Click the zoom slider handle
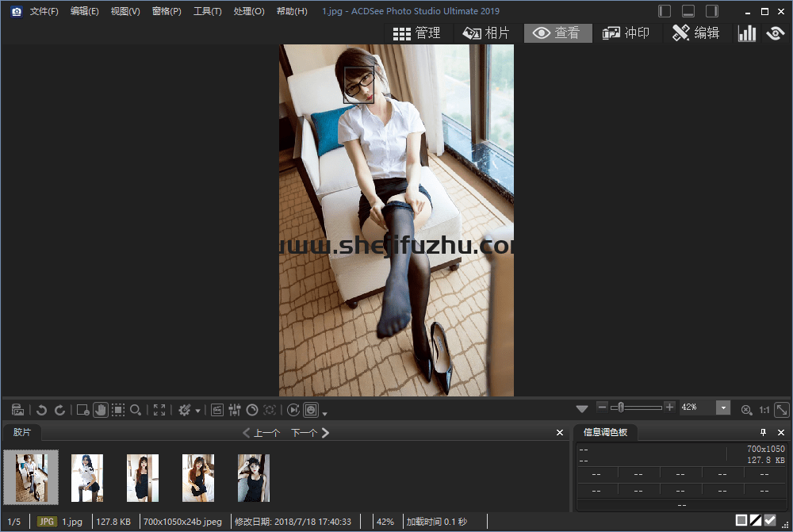This screenshot has width=793, height=532. [x=621, y=407]
